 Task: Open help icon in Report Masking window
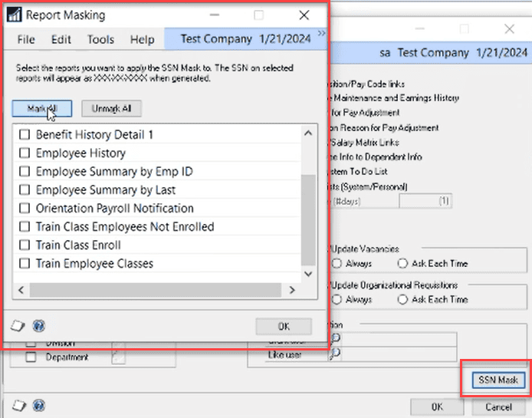pyautogui.click(x=38, y=326)
